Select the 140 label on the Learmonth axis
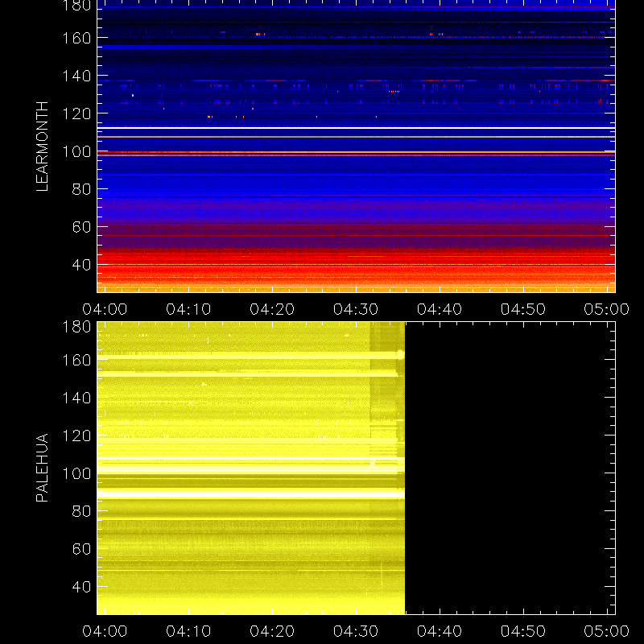The width and height of the screenshot is (644, 644). 76,76
